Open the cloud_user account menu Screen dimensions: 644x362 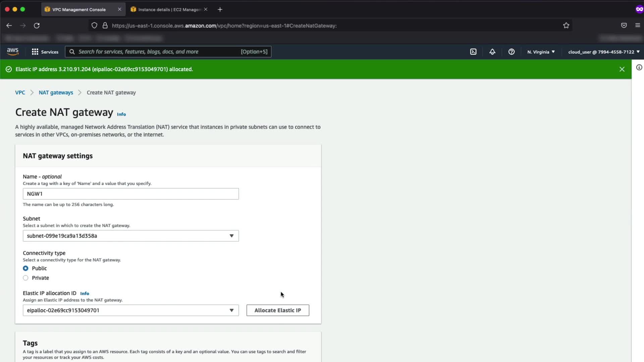603,52
